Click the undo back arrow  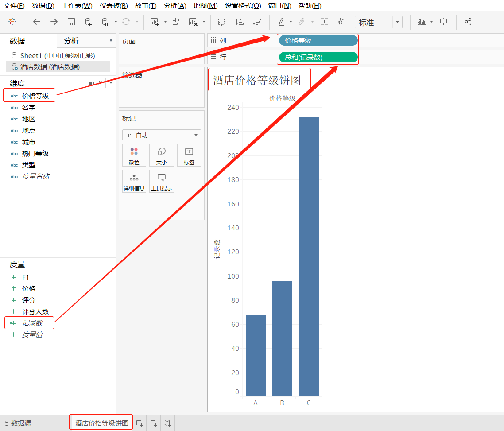point(37,22)
